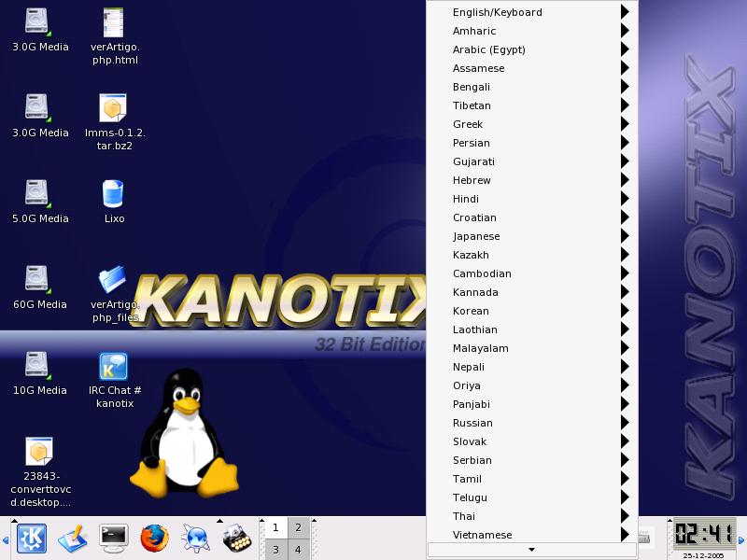Click the menu scroll-down arrow strip

(532, 550)
